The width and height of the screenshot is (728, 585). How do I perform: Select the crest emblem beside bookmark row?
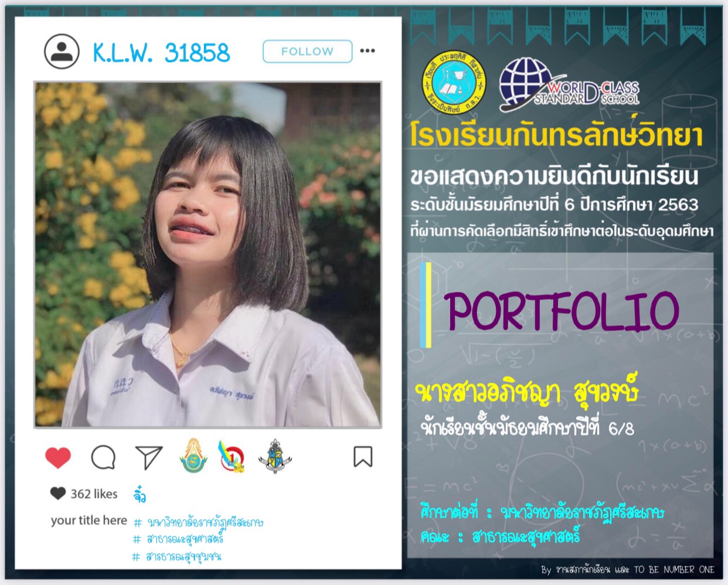pyautogui.click(x=275, y=456)
